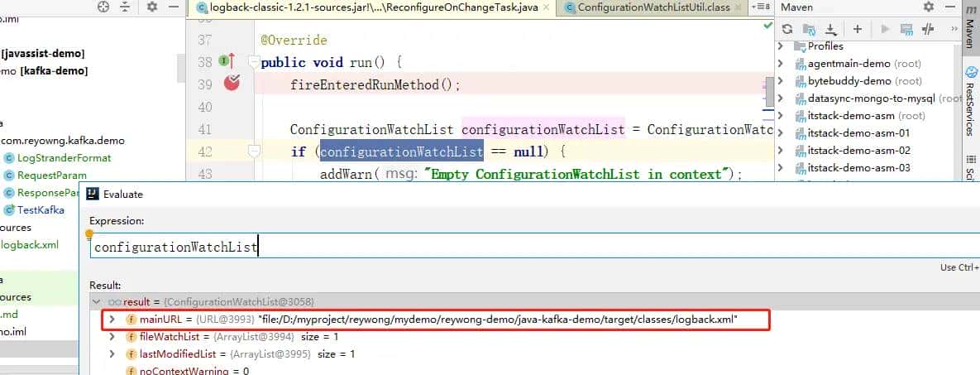Collapse all in Project panel toolbar
Screen dimensions: 980x375
[x=125, y=7]
